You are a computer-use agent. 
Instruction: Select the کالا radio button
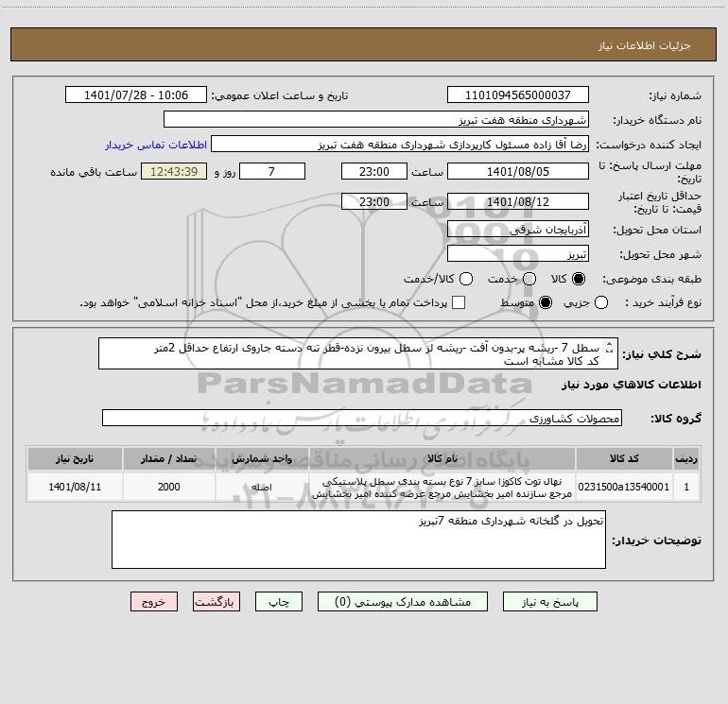pyautogui.click(x=579, y=279)
